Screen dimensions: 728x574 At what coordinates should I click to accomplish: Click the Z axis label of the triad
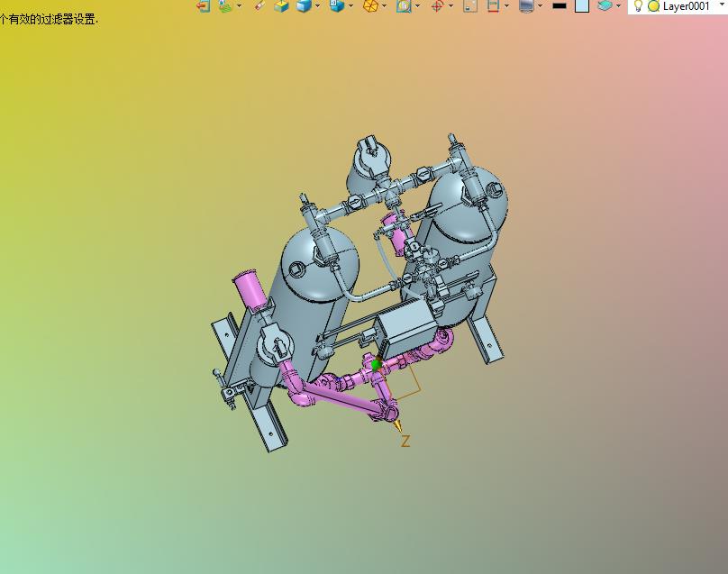point(405,442)
